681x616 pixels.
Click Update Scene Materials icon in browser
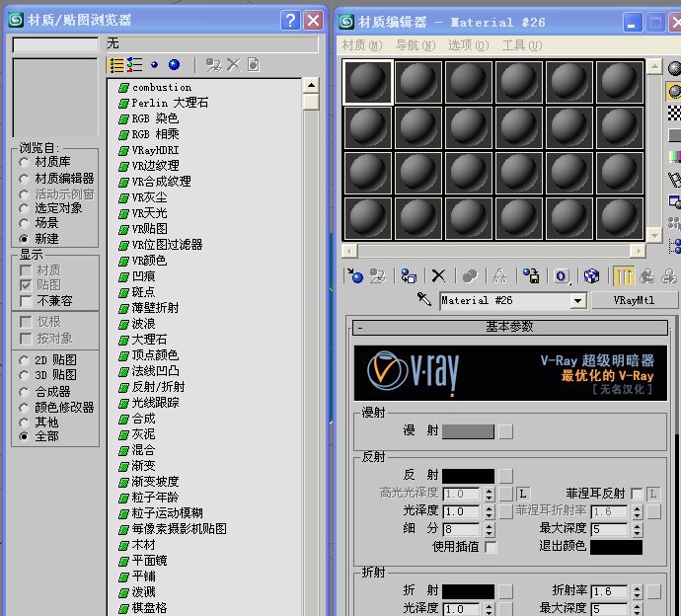click(213, 65)
